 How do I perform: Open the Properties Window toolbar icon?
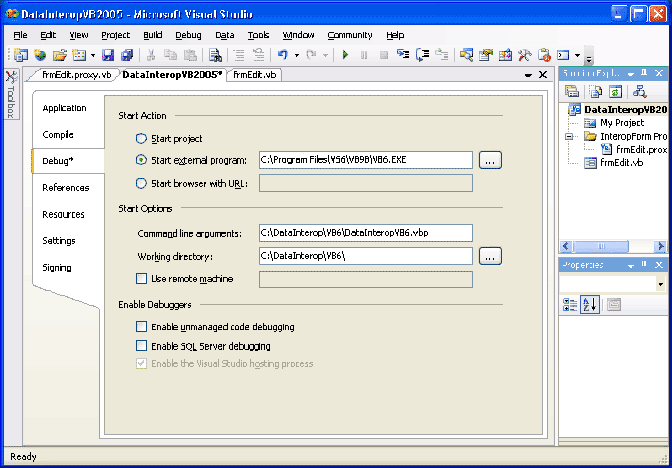pos(486,55)
